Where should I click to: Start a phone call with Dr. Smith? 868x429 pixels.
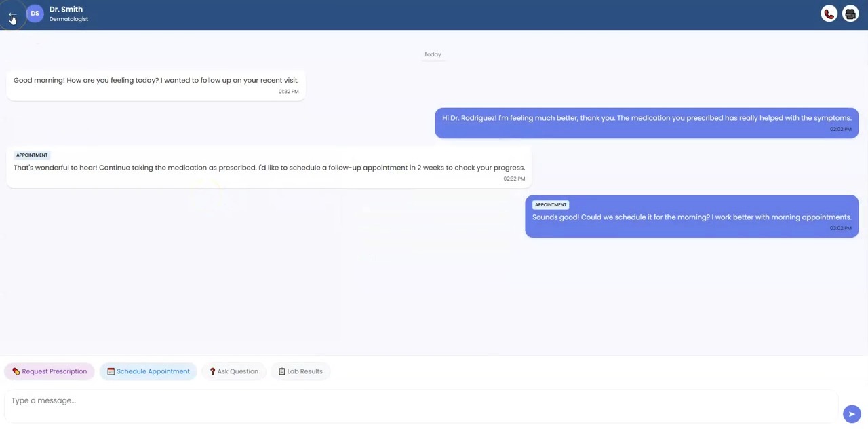click(829, 14)
